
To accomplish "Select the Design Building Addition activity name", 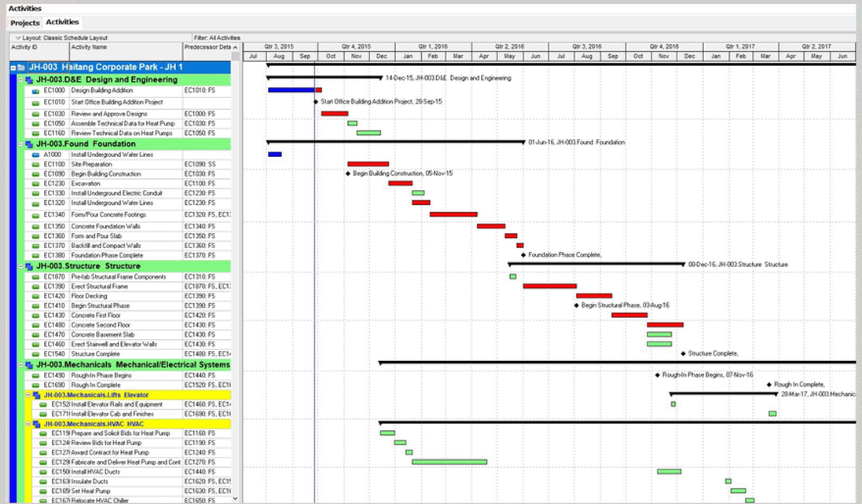I will click(101, 90).
